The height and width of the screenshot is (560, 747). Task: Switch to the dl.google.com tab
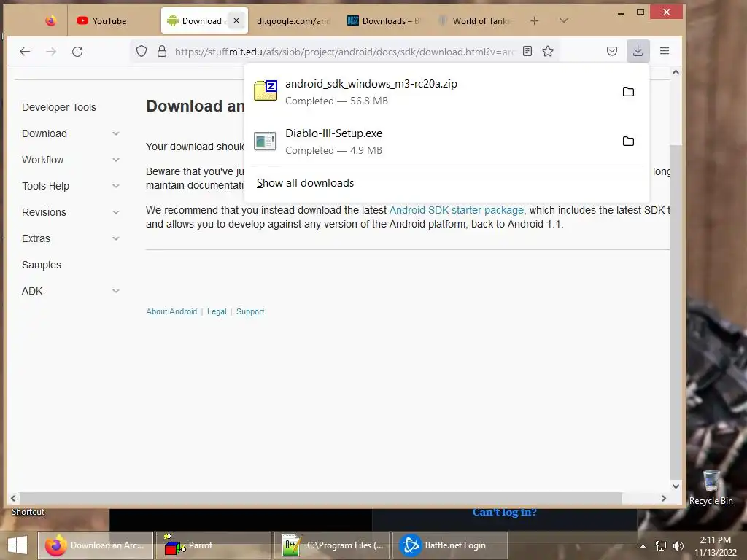[293, 20]
